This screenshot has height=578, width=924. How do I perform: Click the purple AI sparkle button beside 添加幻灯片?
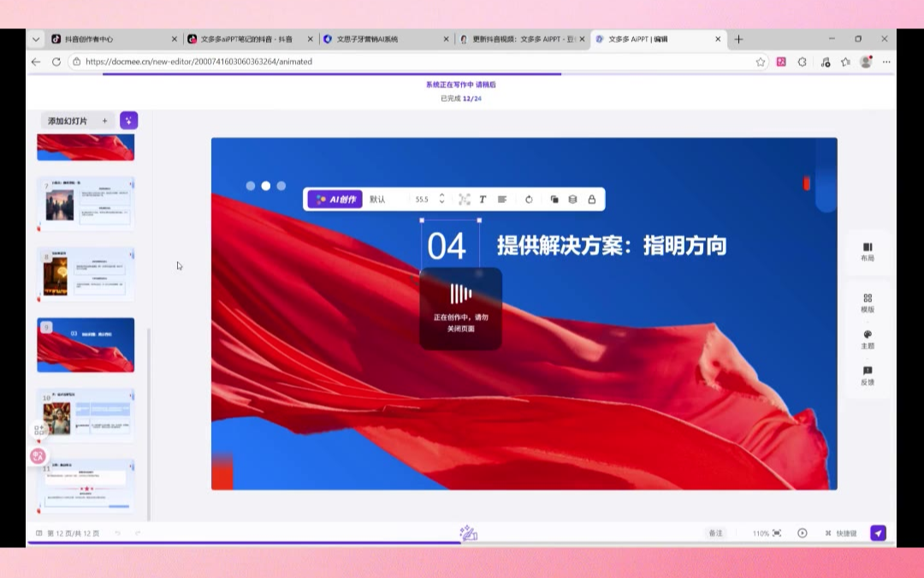pyautogui.click(x=128, y=121)
